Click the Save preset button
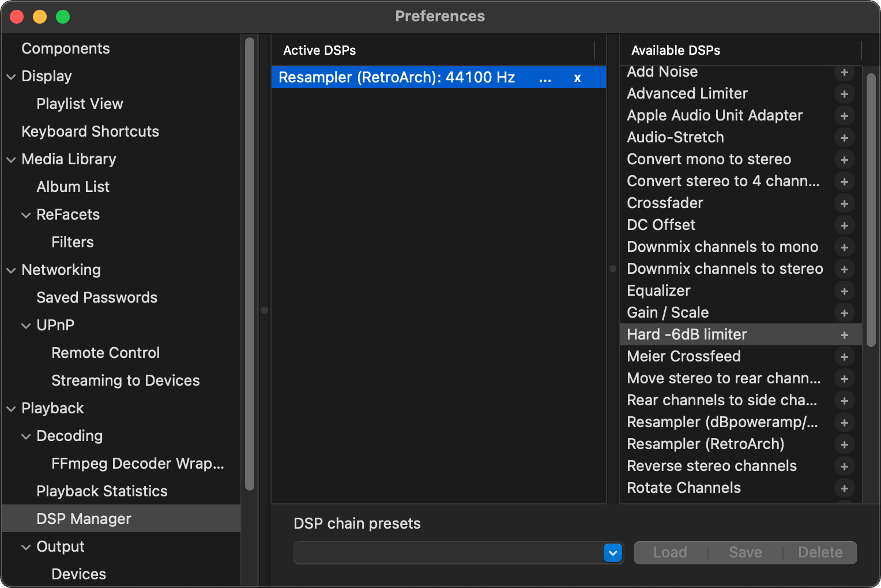 point(745,553)
